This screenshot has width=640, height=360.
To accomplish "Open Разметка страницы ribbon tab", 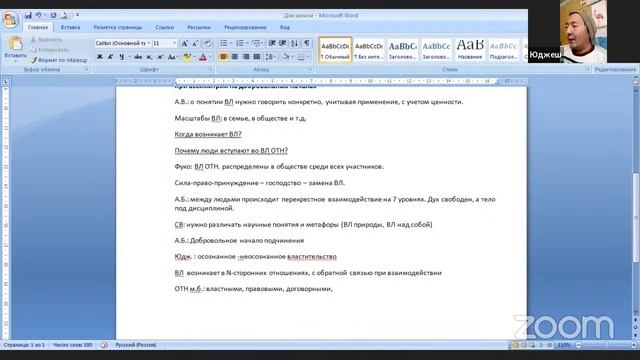I will [x=118, y=27].
